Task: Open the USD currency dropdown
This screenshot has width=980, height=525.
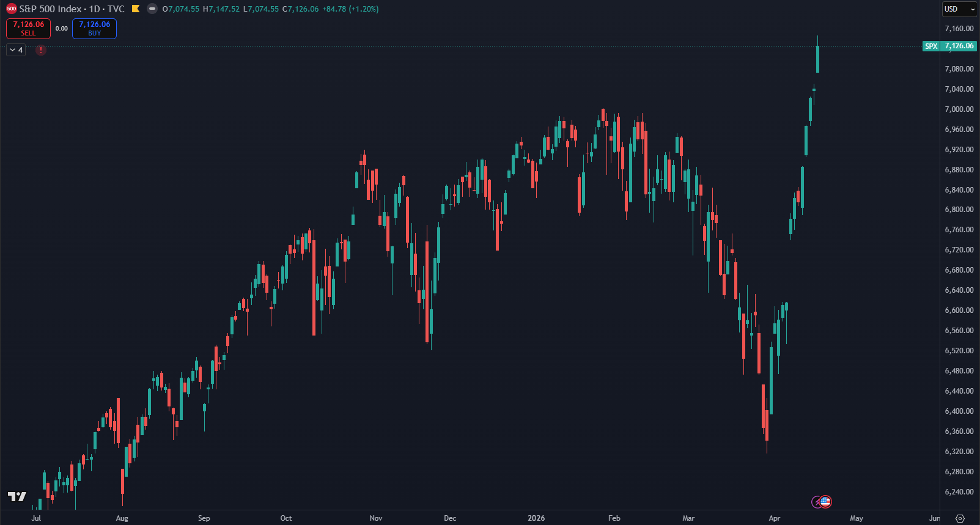Action: [x=959, y=9]
